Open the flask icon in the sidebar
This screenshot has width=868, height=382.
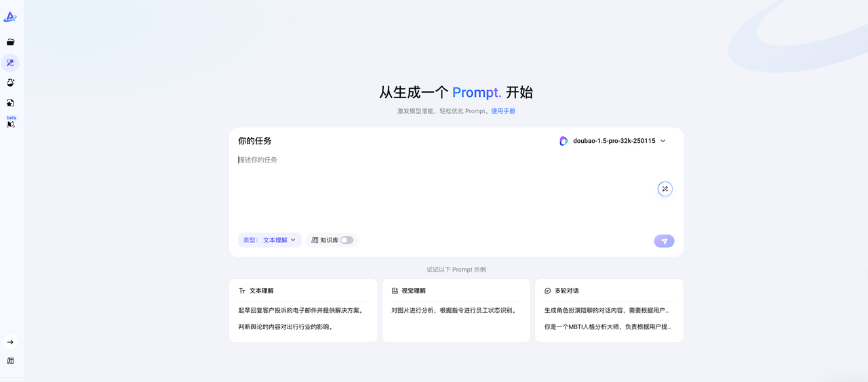(10, 83)
